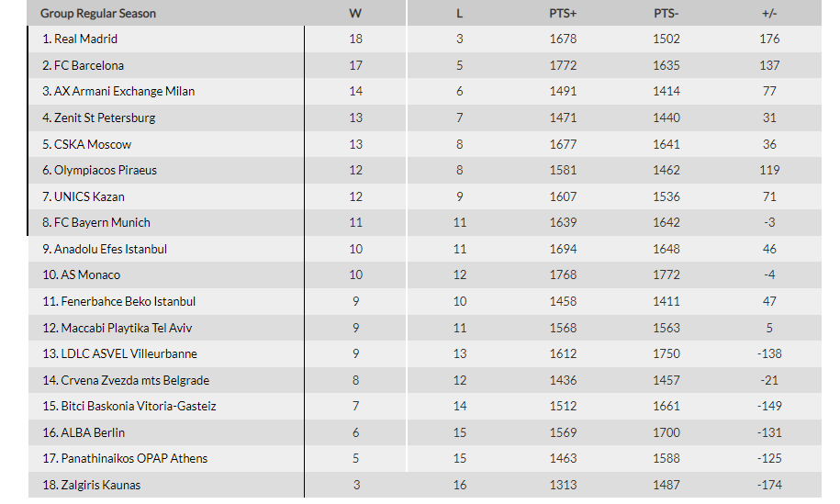
Task: Click the Group Regular Season header
Action: [98, 14]
